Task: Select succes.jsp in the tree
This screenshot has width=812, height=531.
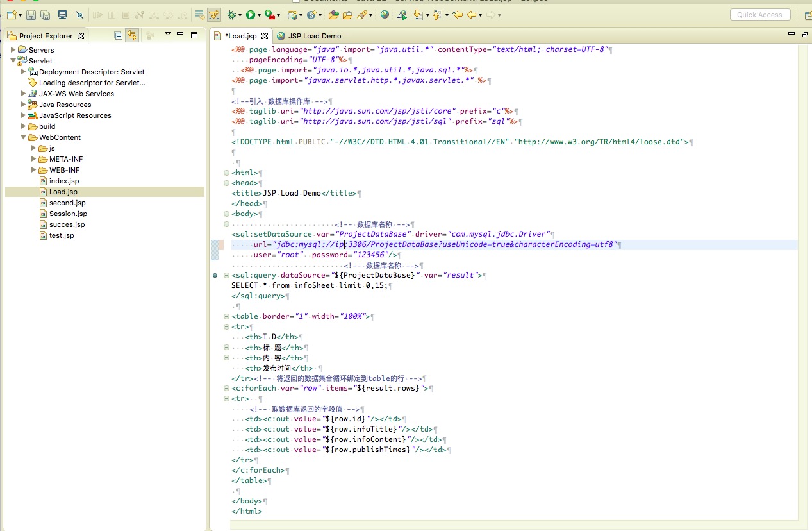Action: click(62, 224)
